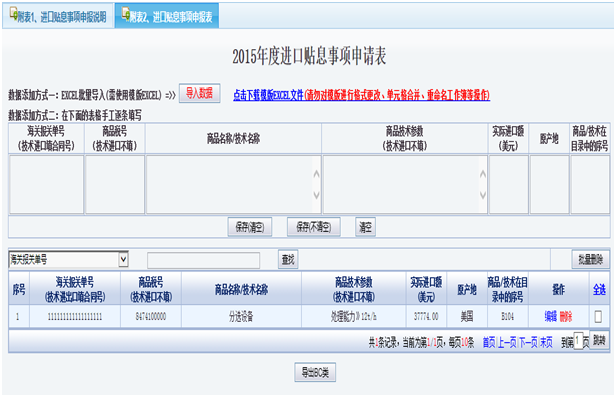This screenshot has width=616, height=397.
Task: Tick the checkbox for row 1
Action: [x=598, y=317]
